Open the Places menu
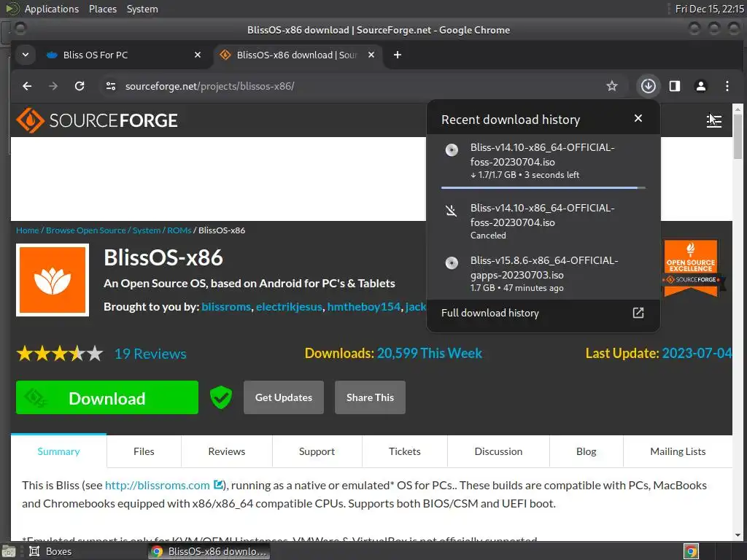 pos(102,9)
